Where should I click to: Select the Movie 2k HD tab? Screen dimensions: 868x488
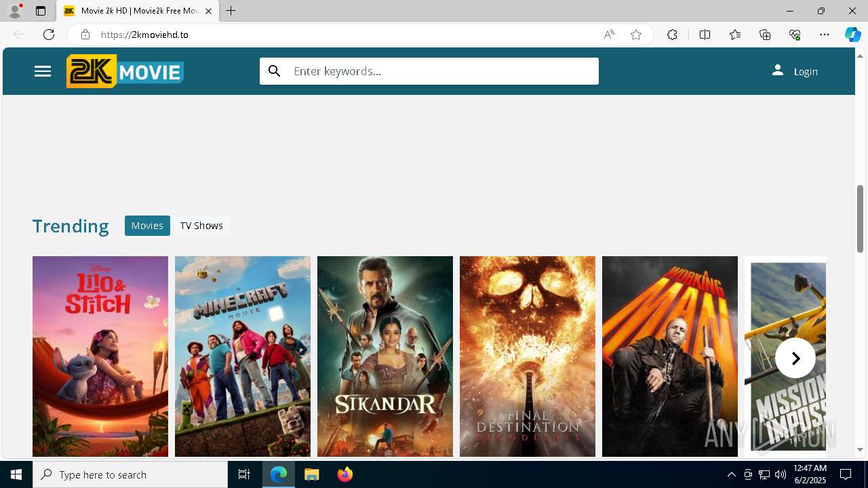tap(138, 11)
